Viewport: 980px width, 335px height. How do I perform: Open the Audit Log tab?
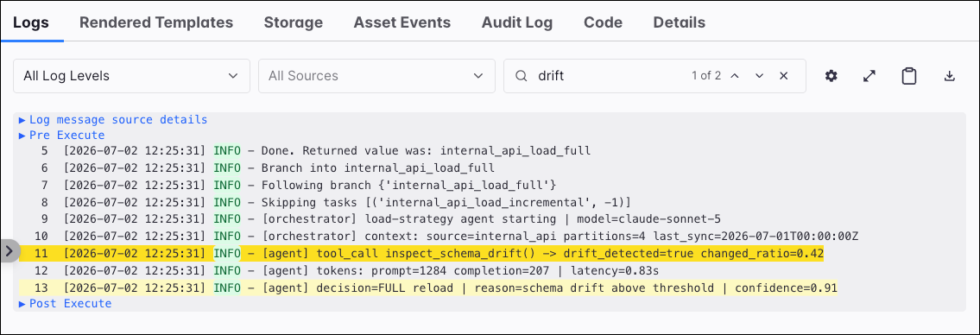click(517, 22)
